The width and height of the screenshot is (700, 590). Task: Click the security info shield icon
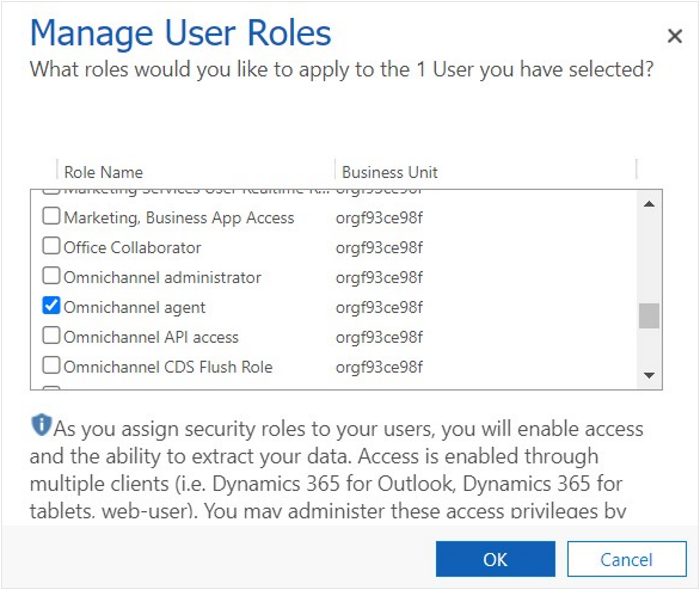[x=41, y=425]
